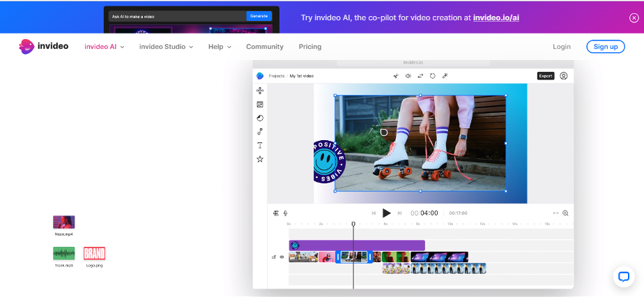This screenshot has width=644, height=297.
Task: Click the Ask AI to make a video field
Action: [x=178, y=17]
